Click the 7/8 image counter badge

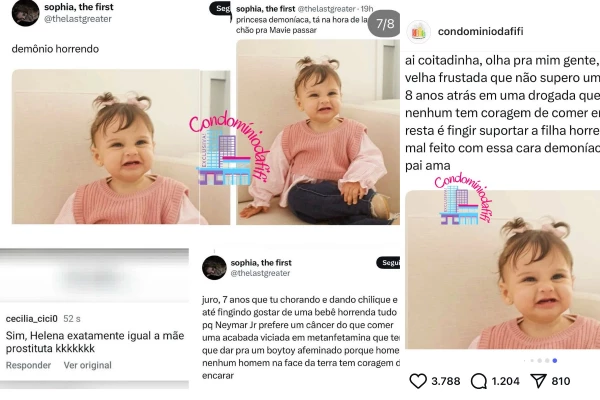tap(385, 24)
